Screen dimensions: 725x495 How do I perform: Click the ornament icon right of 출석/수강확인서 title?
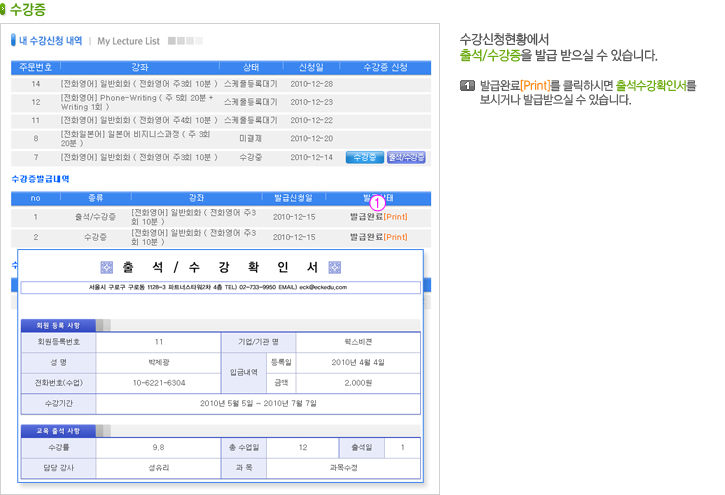[334, 268]
